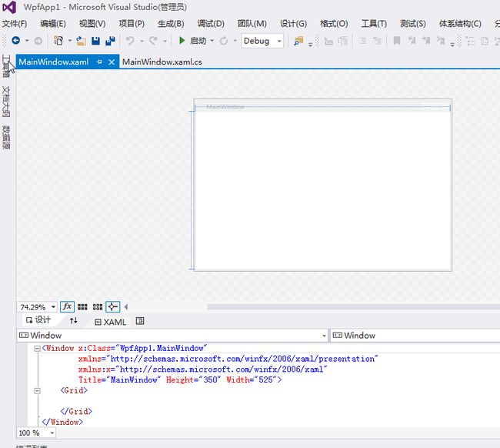The image size is (500, 448).
Task: Click the Save All icon
Action: point(110,41)
